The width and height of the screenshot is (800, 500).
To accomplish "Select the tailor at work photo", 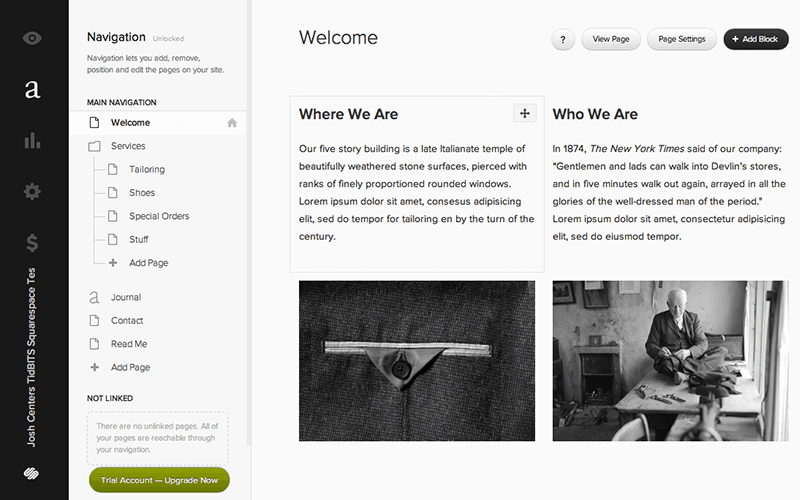I will pos(670,360).
